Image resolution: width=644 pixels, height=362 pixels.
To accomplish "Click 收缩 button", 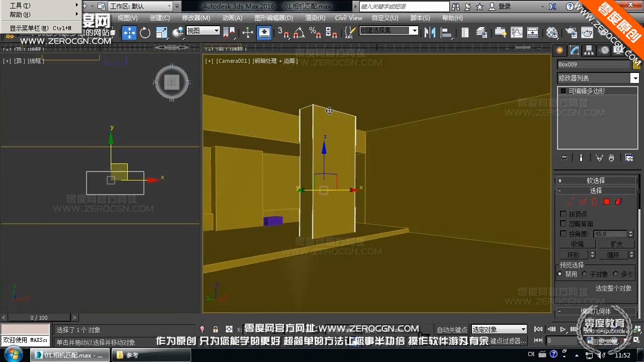I will pos(577,244).
